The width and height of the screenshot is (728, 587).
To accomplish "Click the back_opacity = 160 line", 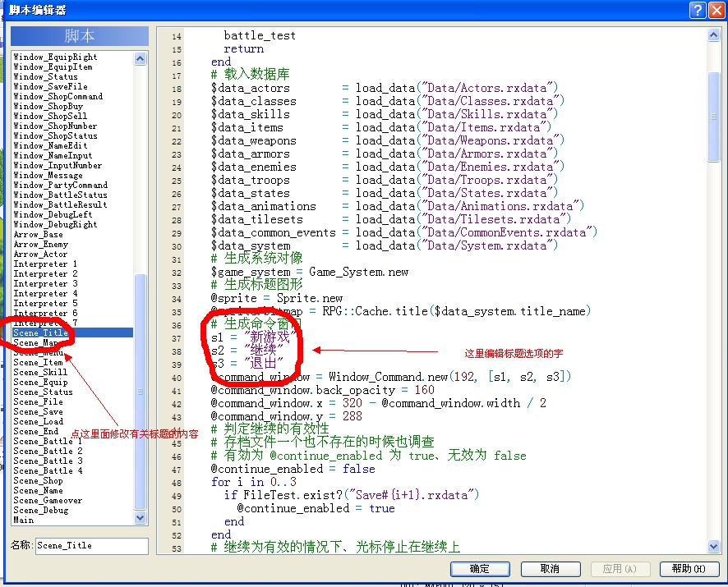I will [323, 390].
